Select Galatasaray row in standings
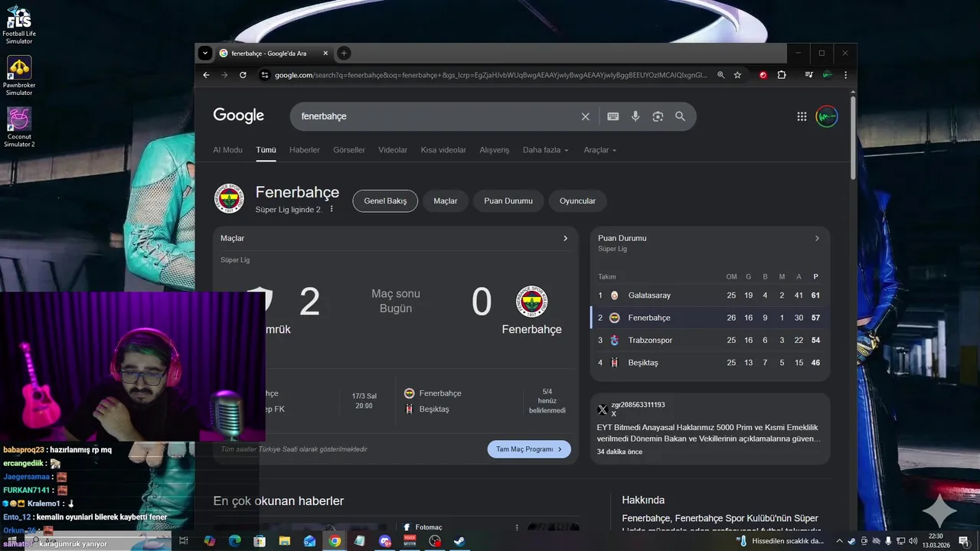Viewport: 980px width, 551px height. click(710, 295)
